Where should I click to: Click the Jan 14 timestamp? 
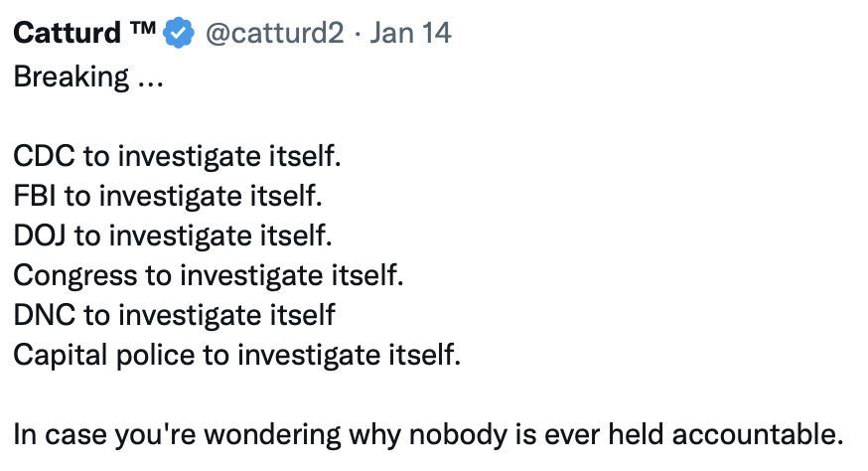(x=410, y=34)
